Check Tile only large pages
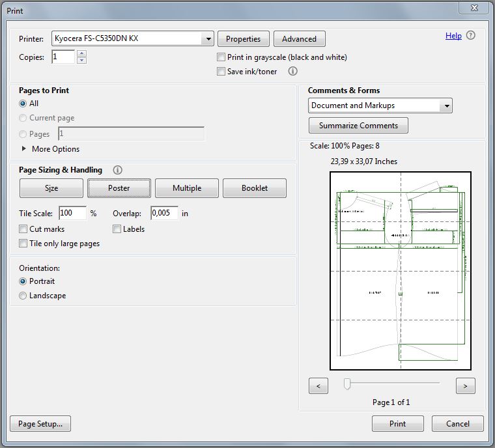The image size is (495, 448). pyautogui.click(x=23, y=244)
